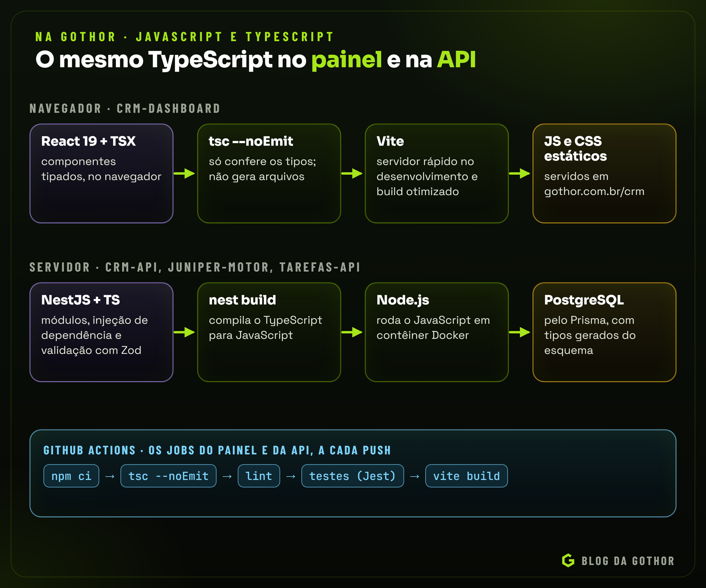The height and width of the screenshot is (588, 706).
Task: Click the "npm ci" step chip
Action: 71,476
